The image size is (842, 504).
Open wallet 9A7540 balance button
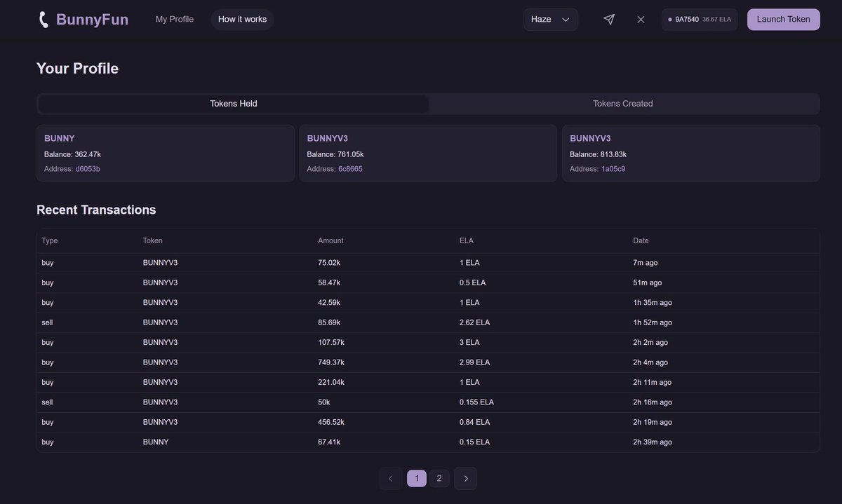[700, 20]
